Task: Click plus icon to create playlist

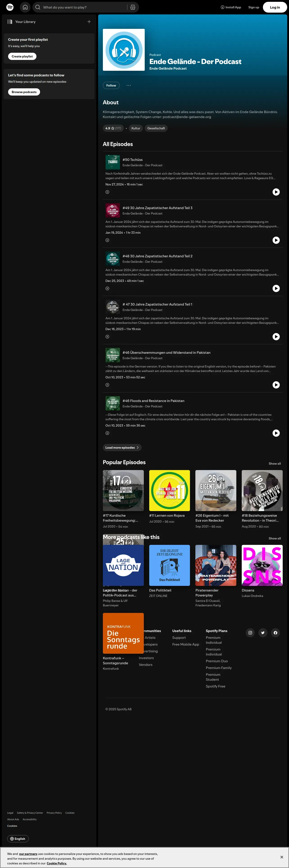Action: pyautogui.click(x=89, y=22)
